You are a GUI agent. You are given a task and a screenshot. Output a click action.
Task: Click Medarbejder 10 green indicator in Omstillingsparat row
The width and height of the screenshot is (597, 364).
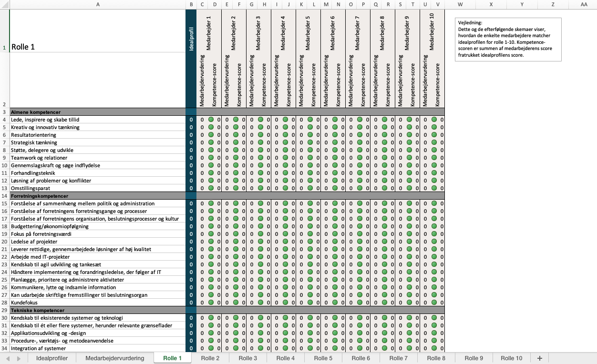pyautogui.click(x=434, y=188)
